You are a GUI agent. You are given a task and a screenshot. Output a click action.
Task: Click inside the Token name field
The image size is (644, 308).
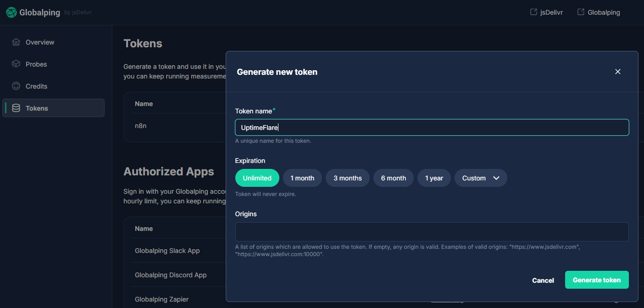click(432, 127)
